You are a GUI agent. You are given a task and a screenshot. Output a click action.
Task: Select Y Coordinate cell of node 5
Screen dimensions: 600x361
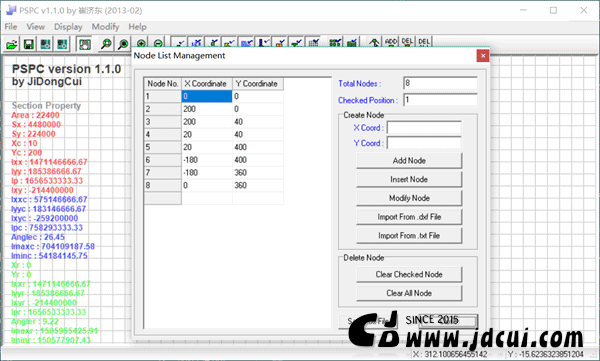(258, 147)
